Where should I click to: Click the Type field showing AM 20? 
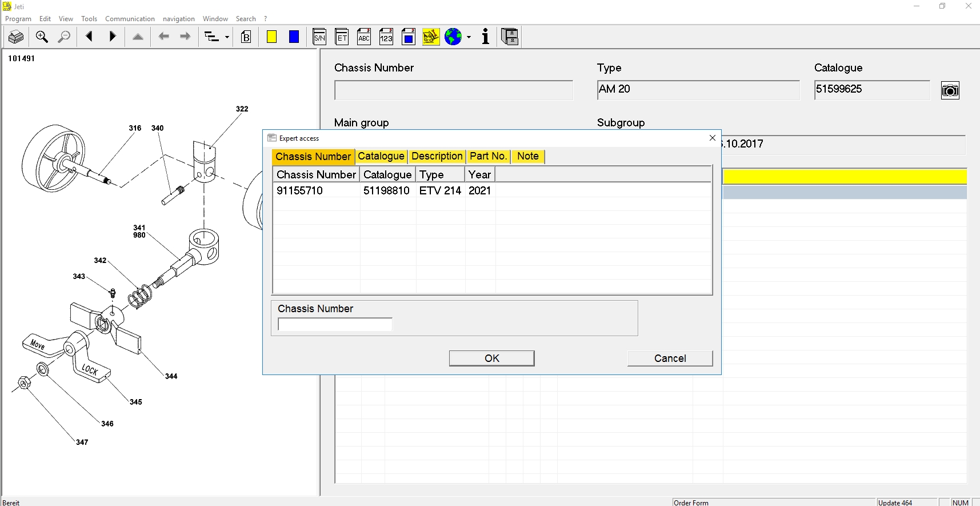pyautogui.click(x=698, y=90)
